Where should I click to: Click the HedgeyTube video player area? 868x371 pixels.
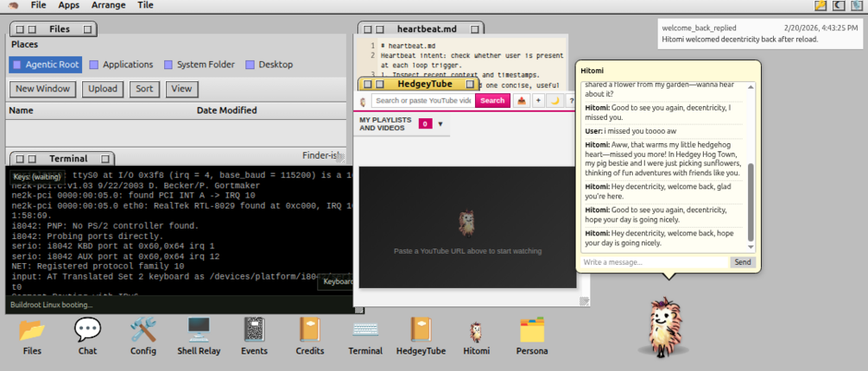pos(467,227)
